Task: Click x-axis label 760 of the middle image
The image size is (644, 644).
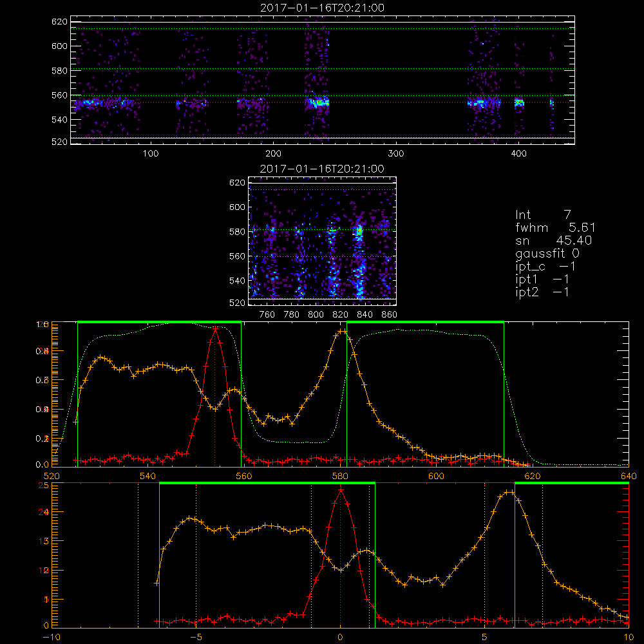Action: coord(267,315)
